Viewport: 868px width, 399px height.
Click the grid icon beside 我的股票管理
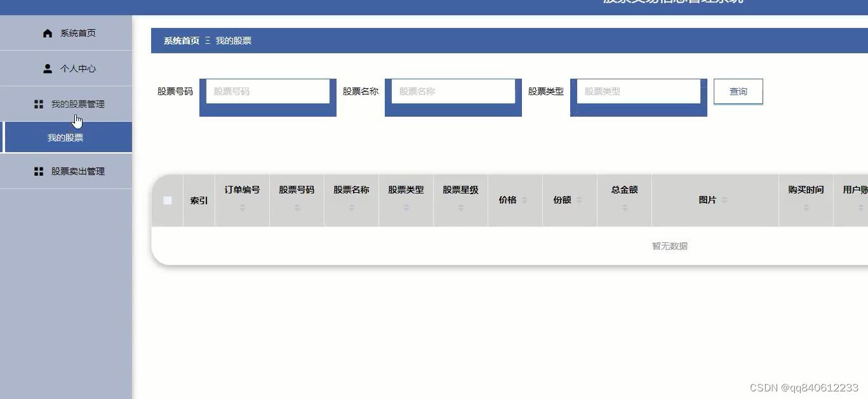tap(39, 103)
